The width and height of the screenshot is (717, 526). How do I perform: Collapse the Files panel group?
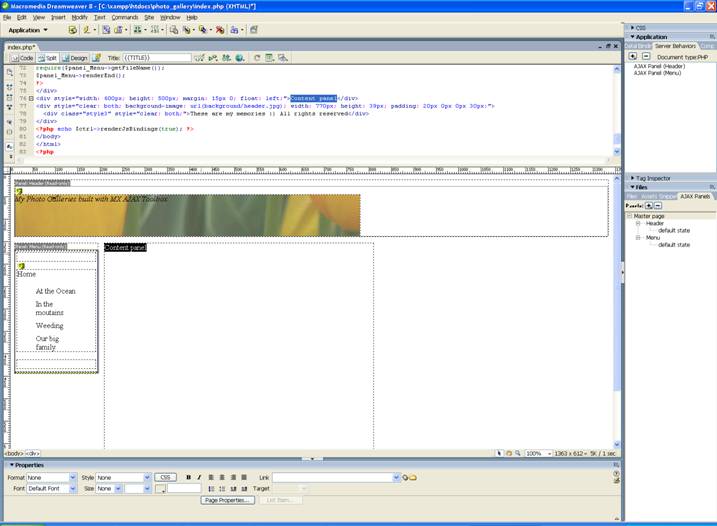pyautogui.click(x=633, y=187)
